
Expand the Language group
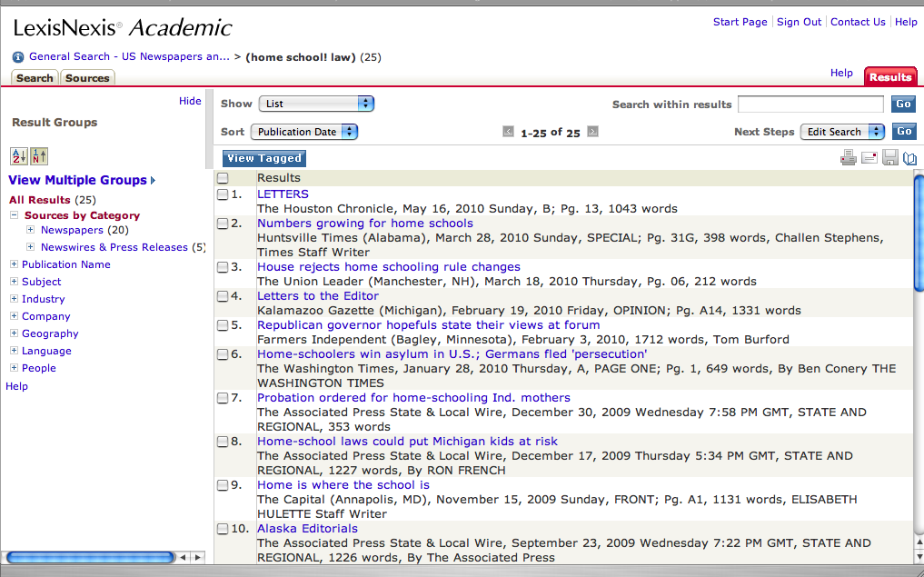(15, 350)
